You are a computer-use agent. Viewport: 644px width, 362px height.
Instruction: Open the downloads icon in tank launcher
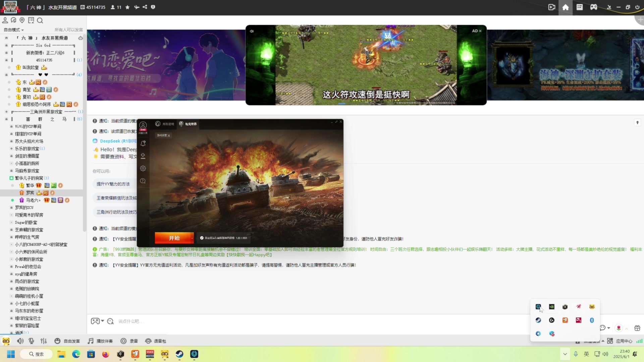pyautogui.click(x=143, y=156)
